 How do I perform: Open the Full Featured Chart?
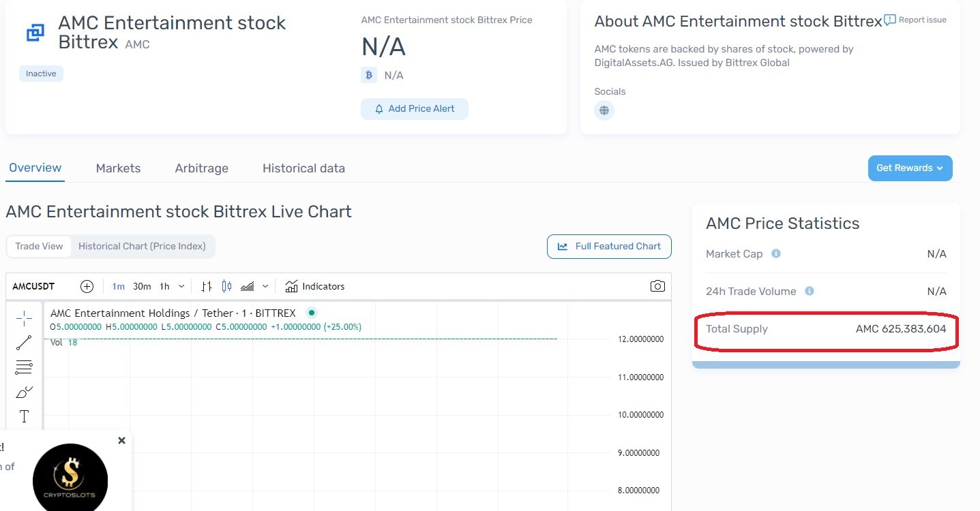(609, 247)
